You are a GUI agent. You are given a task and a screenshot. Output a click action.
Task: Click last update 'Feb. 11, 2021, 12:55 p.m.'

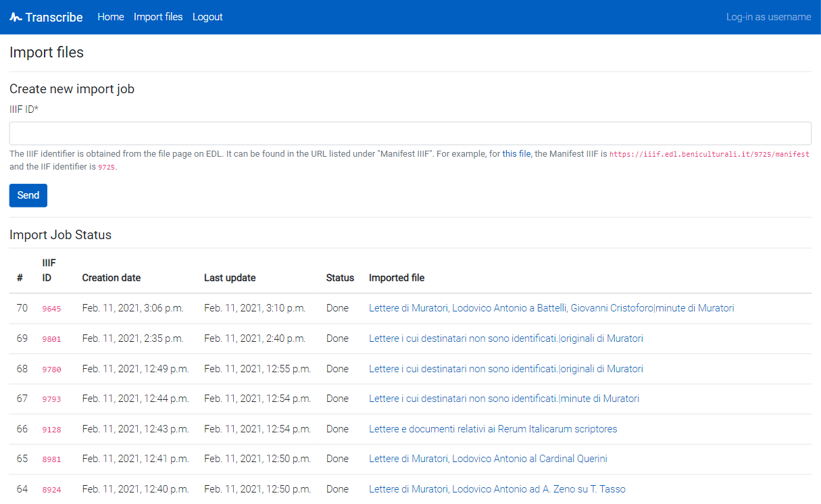(x=257, y=369)
